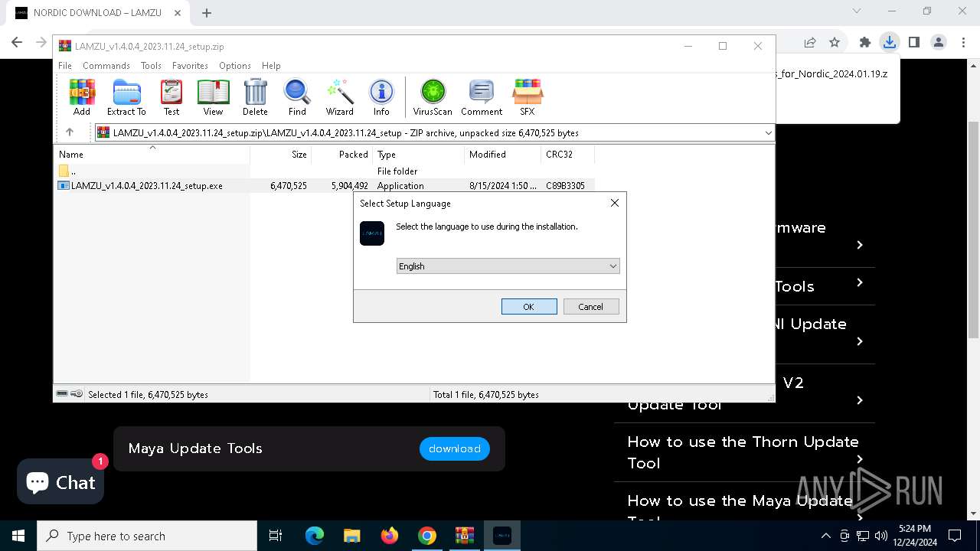Click the SFX toolbar icon
Image resolution: width=980 pixels, height=551 pixels.
click(x=528, y=97)
